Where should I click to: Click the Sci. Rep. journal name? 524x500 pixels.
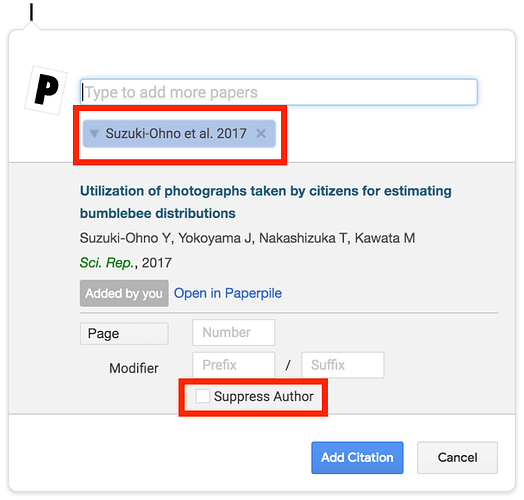(107, 263)
